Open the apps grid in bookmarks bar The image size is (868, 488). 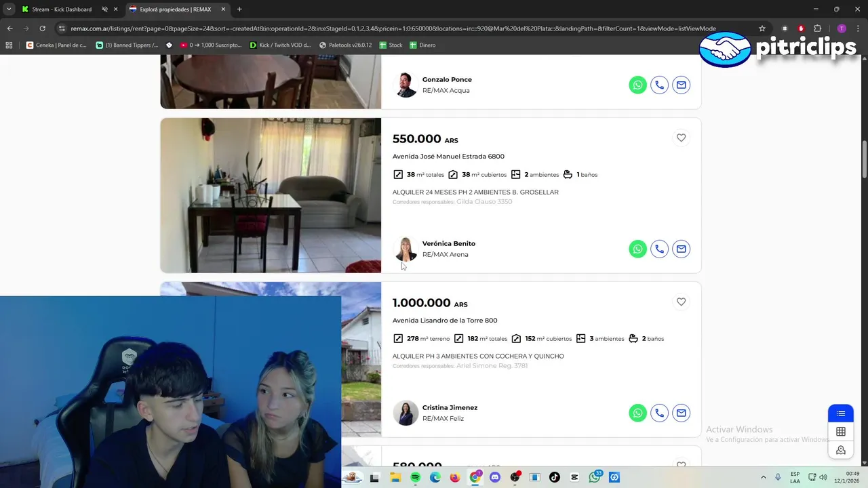pos(9,45)
